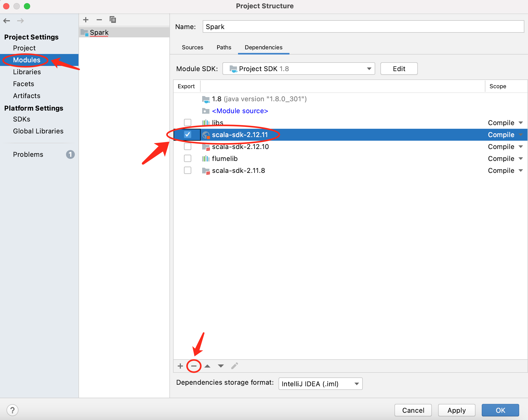
Task: Switch to the Sources tab
Action: pos(192,47)
